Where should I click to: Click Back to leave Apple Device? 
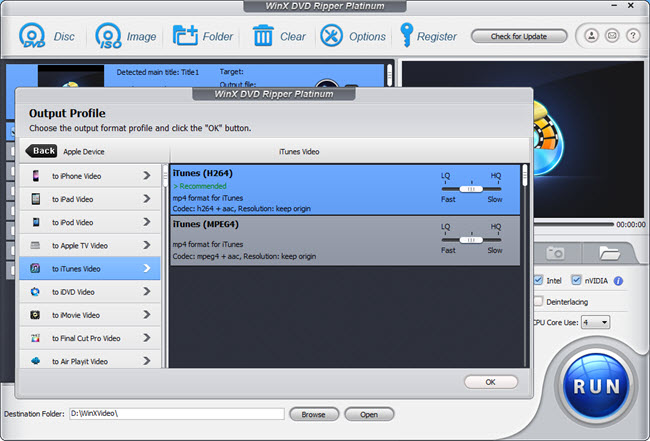tap(41, 151)
